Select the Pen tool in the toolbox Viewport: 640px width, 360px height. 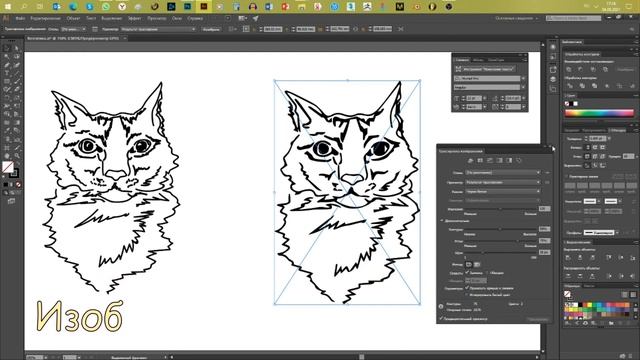tap(7, 65)
